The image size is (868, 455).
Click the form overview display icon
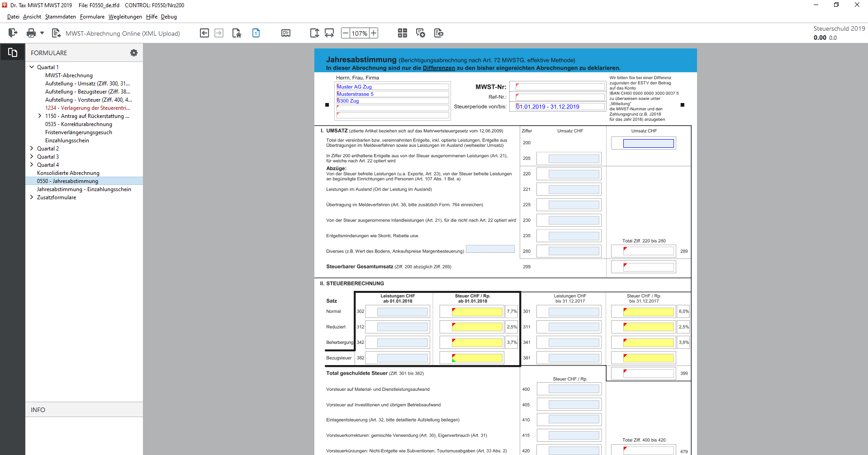pyautogui.click(x=286, y=33)
